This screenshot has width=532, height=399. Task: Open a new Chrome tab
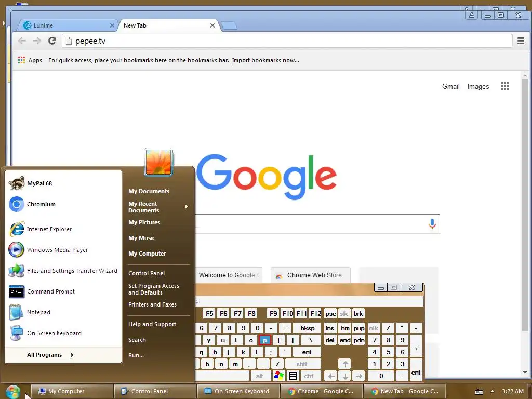click(229, 26)
